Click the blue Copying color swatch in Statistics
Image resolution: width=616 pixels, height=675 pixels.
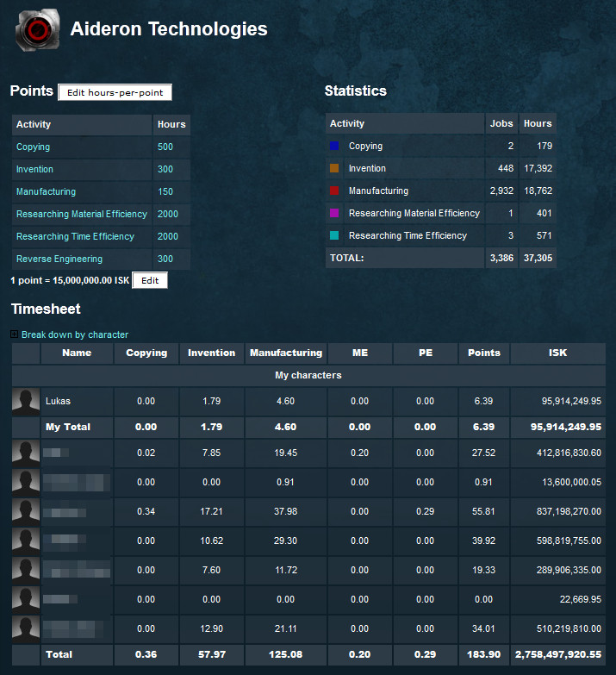coord(334,146)
